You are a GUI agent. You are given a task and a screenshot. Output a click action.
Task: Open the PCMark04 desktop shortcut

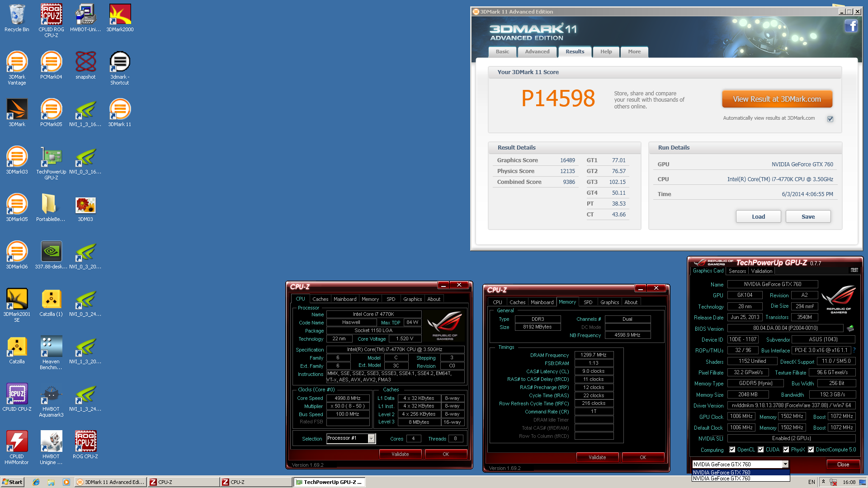[51, 66]
